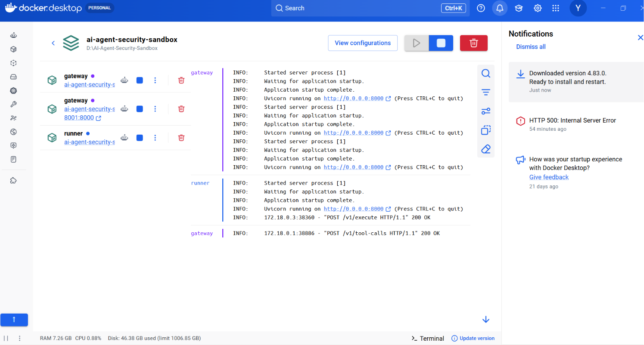644x345 pixels.
Task: Click the notifications bell icon
Action: point(500,8)
